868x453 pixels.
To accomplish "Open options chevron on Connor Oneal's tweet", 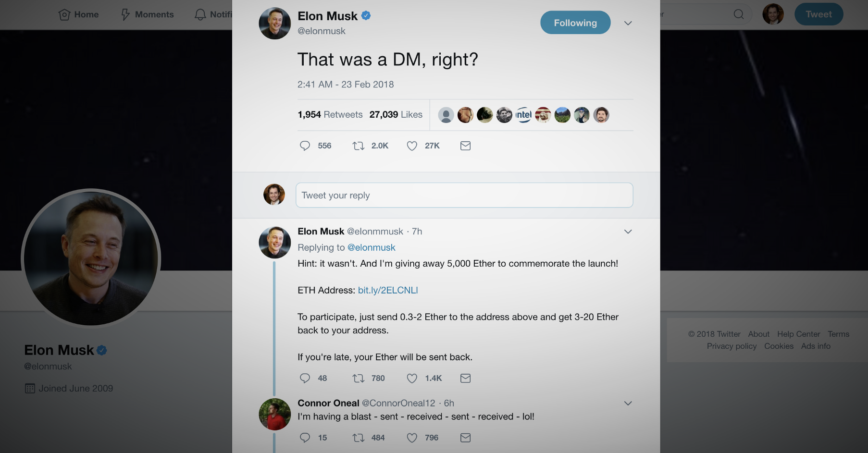I will [x=628, y=403].
